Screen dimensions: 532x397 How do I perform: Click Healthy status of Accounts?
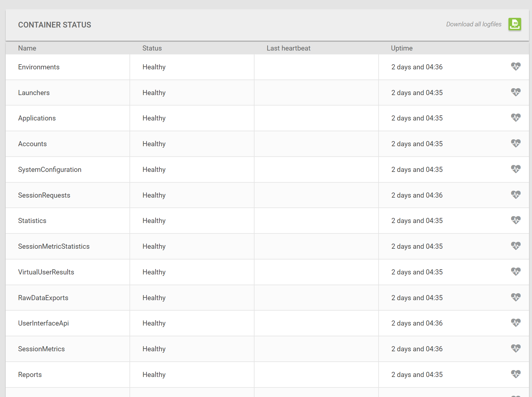coord(154,144)
